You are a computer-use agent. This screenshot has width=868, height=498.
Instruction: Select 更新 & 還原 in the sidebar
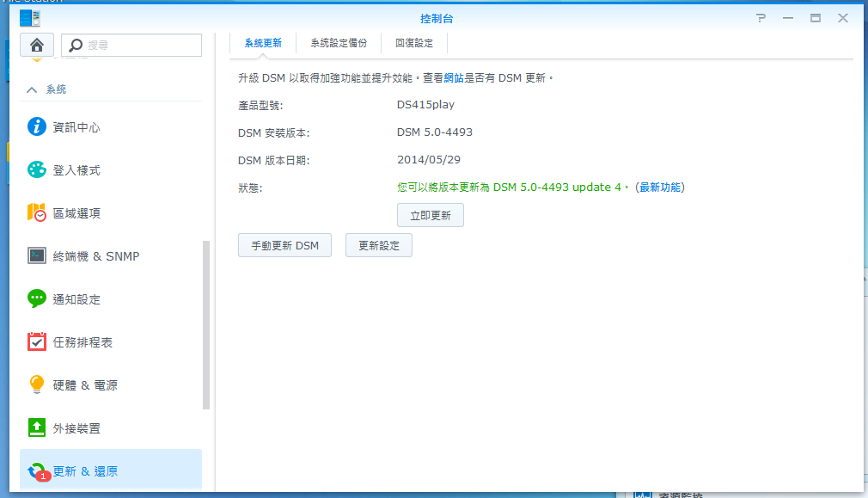[x=111, y=470]
